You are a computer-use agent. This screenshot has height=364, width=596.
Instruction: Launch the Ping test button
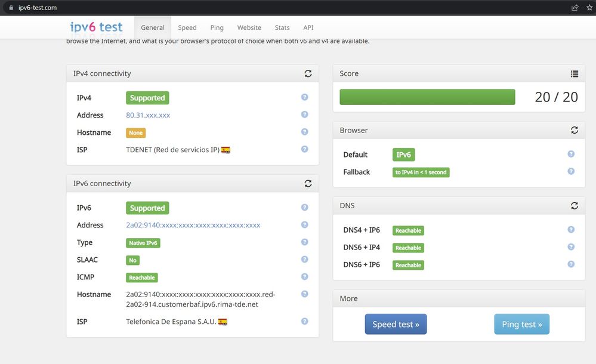click(x=521, y=324)
